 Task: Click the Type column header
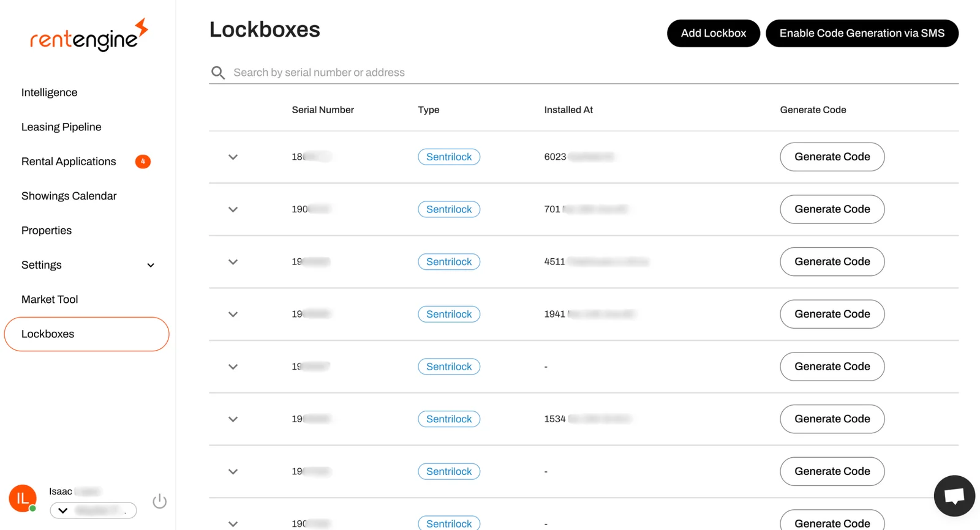[x=429, y=110]
